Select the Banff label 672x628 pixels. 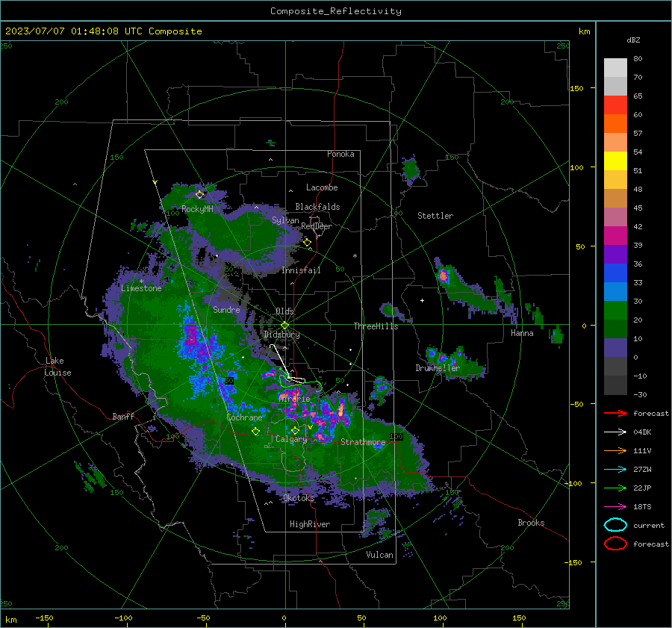(x=123, y=416)
